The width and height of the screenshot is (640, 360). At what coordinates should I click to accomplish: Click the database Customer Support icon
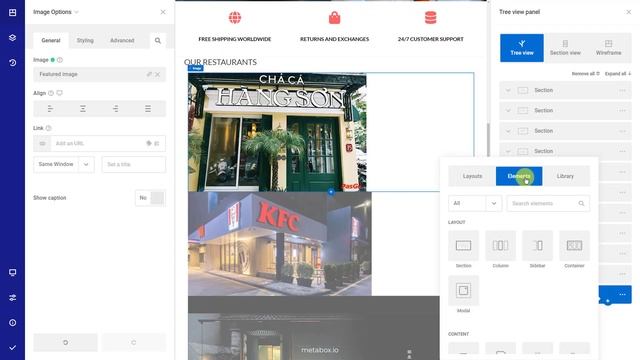pyautogui.click(x=431, y=18)
